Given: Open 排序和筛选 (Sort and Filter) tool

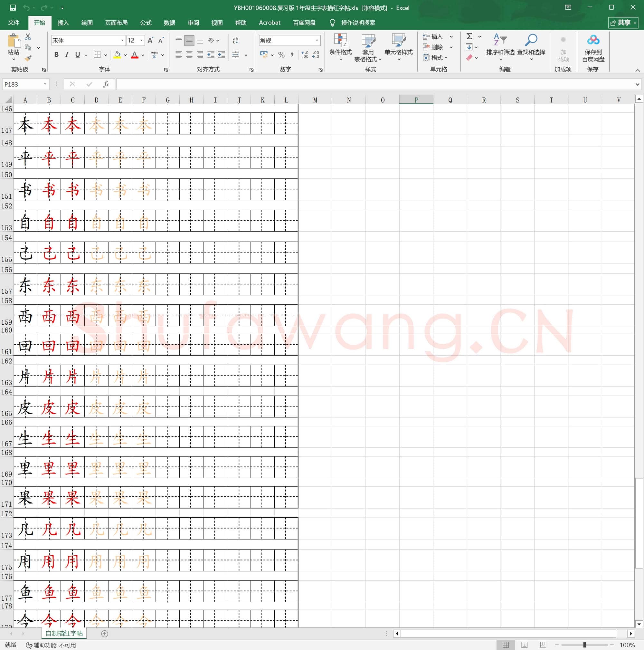Looking at the screenshot, I should (x=500, y=46).
